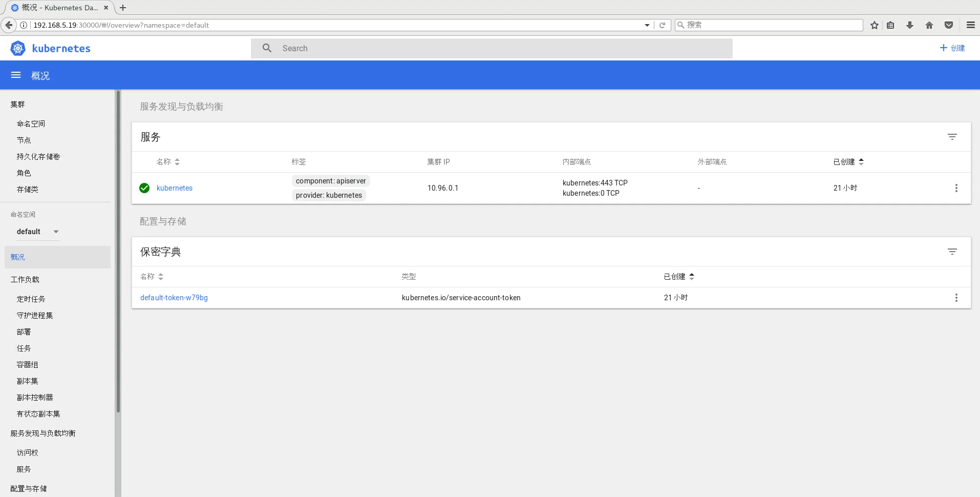The width and height of the screenshot is (980, 497).
Task: Open the kubernetes service link
Action: [175, 188]
